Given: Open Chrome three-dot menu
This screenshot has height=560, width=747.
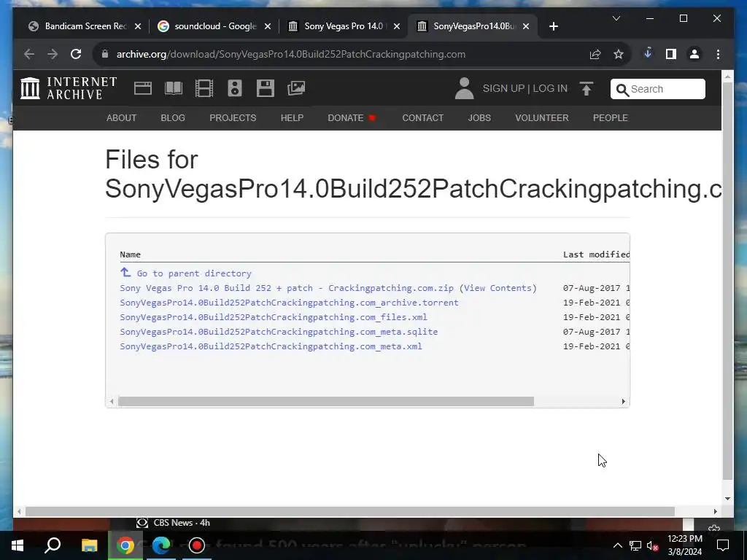Looking at the screenshot, I should tap(718, 54).
